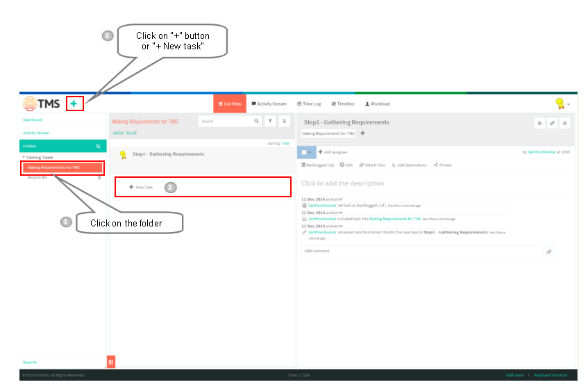The width and height of the screenshot is (588, 389).
Task: Go to Dashboard in the sidebar
Action: pos(33,120)
